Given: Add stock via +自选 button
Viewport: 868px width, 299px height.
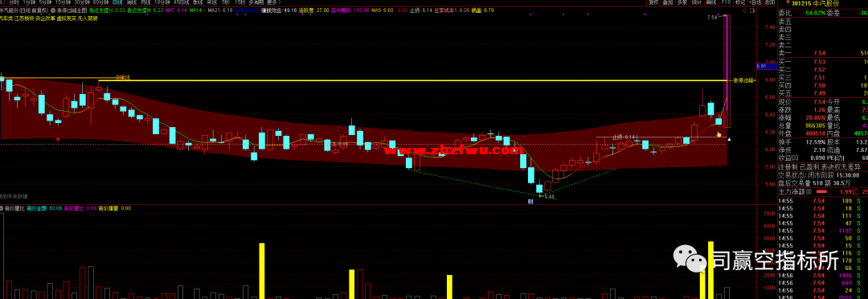Looking at the screenshot, I should pyautogui.click(x=755, y=2).
